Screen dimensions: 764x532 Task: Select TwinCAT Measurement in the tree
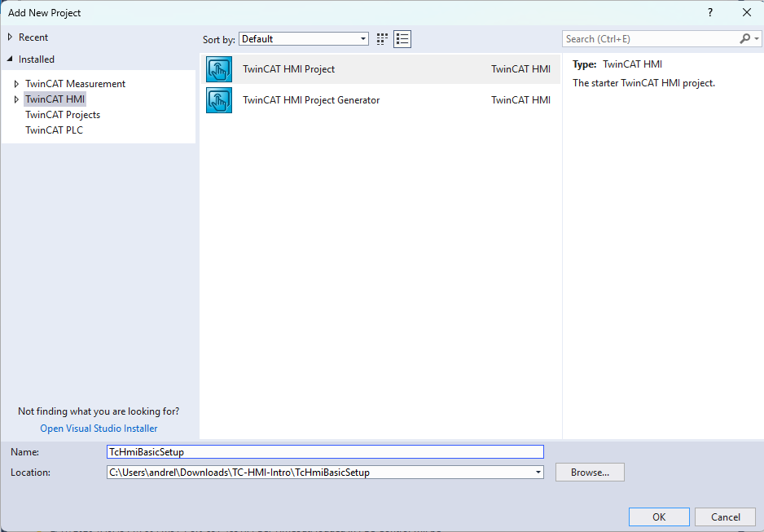(x=76, y=84)
